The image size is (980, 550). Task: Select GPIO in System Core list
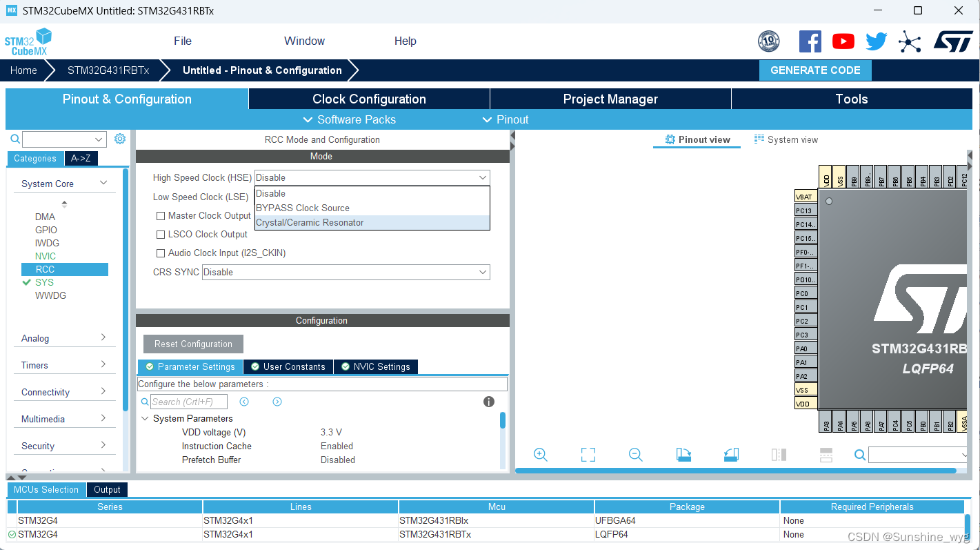pos(46,230)
